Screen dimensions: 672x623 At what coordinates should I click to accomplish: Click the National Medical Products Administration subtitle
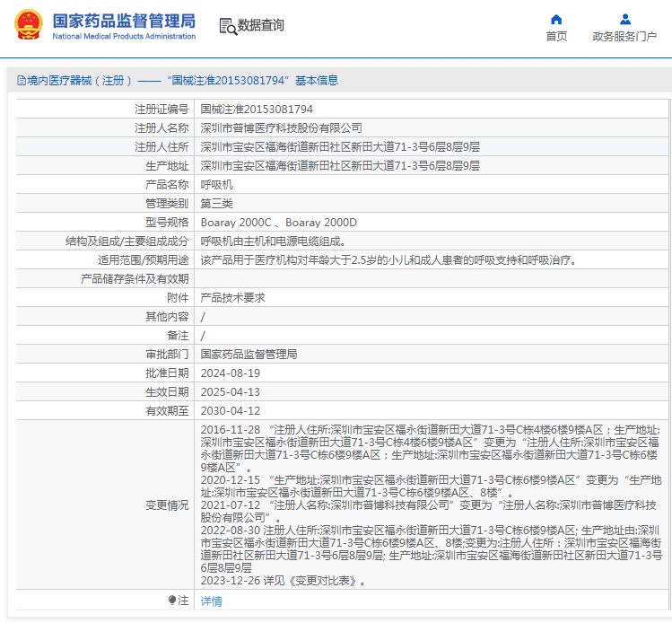click(x=124, y=37)
